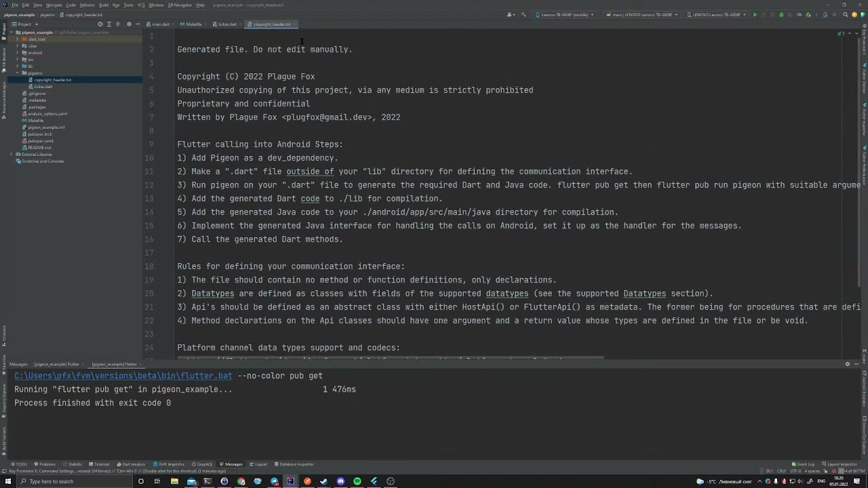The width and height of the screenshot is (868, 488).
Task: Select Scratches and Consoles node
Action: click(x=42, y=161)
